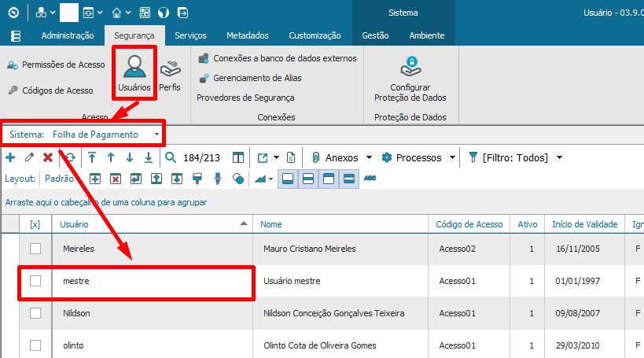Open Códigos de Acesso
This screenshot has height=358, width=644.
click(x=51, y=90)
